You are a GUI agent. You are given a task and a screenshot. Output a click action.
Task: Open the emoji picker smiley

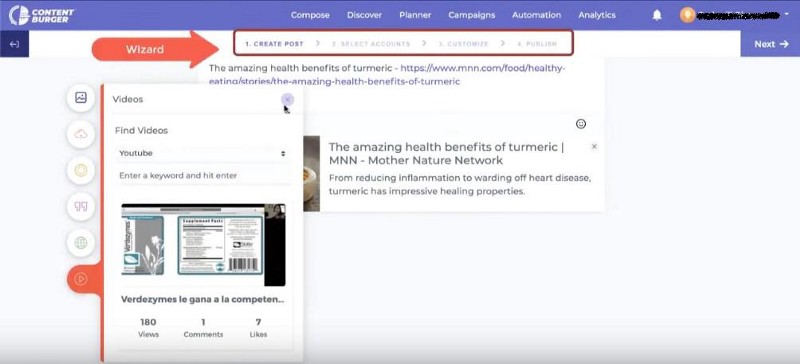(581, 124)
